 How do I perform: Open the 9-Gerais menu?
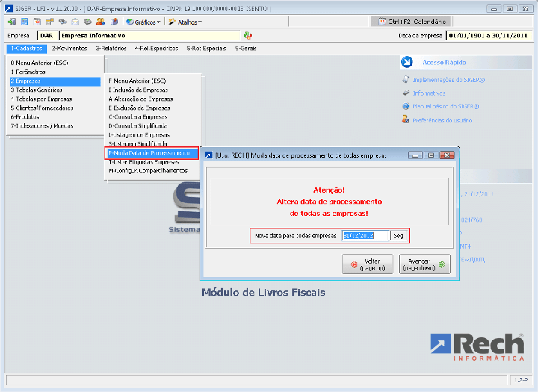click(246, 49)
